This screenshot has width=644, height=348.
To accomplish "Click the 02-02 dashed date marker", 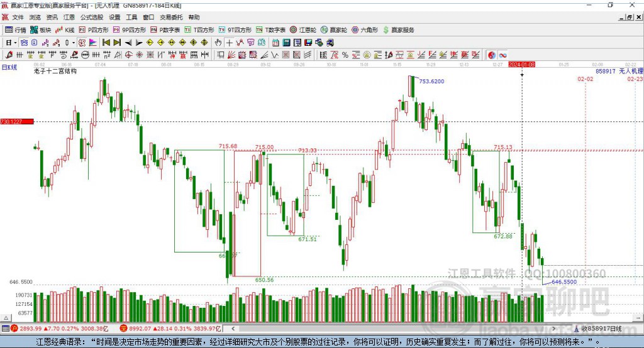I will [586, 79].
